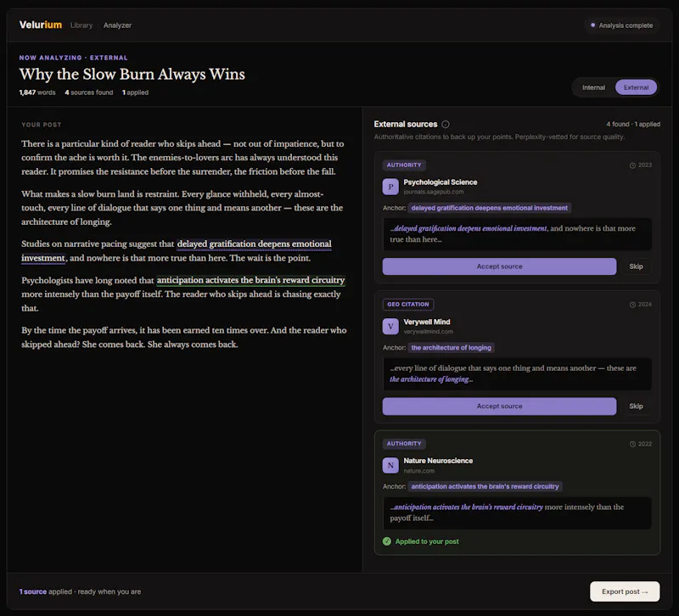
Task: Click anchor chip about brain's reward circuitry
Action: click(485, 486)
